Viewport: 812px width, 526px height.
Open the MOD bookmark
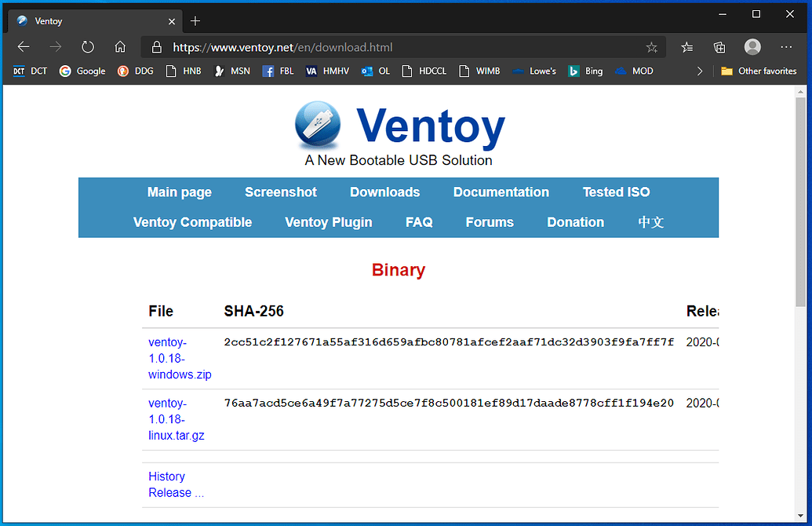point(634,71)
